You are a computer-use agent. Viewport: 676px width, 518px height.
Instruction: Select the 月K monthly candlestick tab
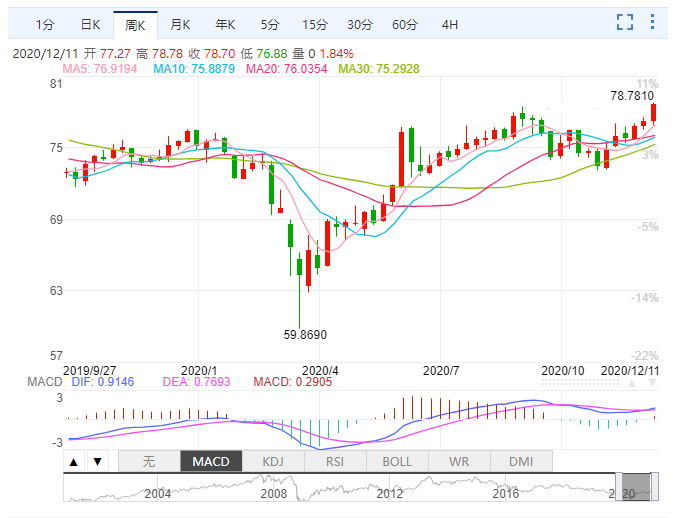[180, 24]
